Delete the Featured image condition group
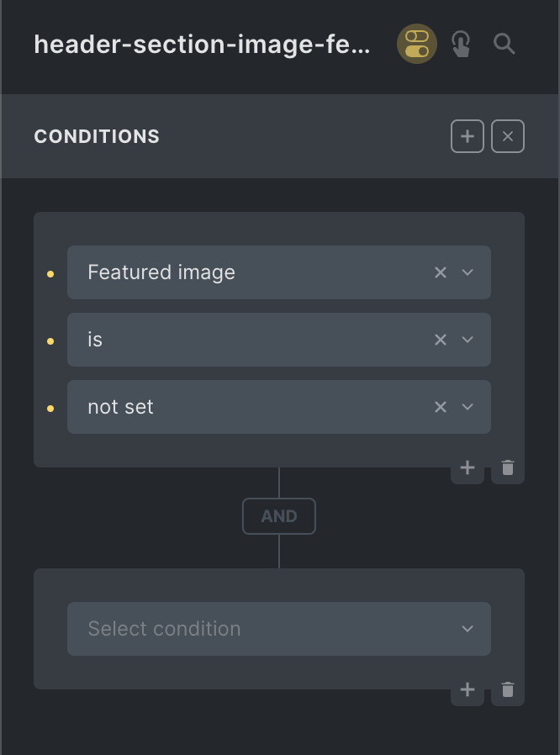The image size is (560, 755). click(x=508, y=467)
